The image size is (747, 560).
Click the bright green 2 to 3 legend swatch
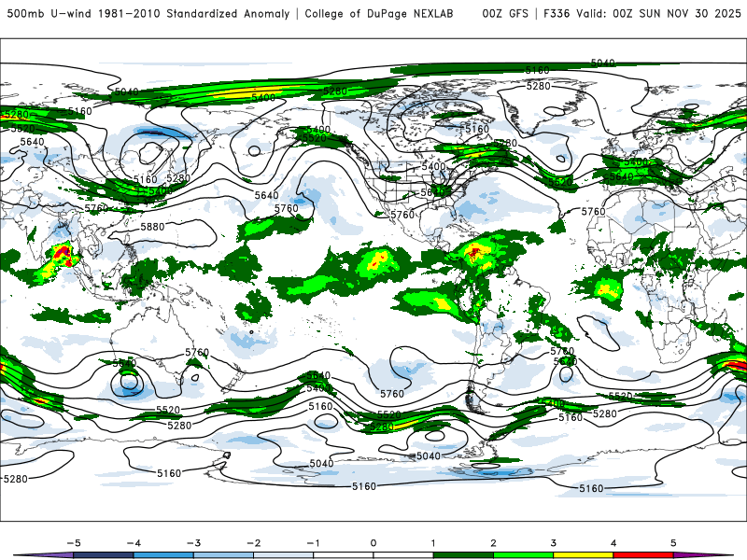coord(523,555)
